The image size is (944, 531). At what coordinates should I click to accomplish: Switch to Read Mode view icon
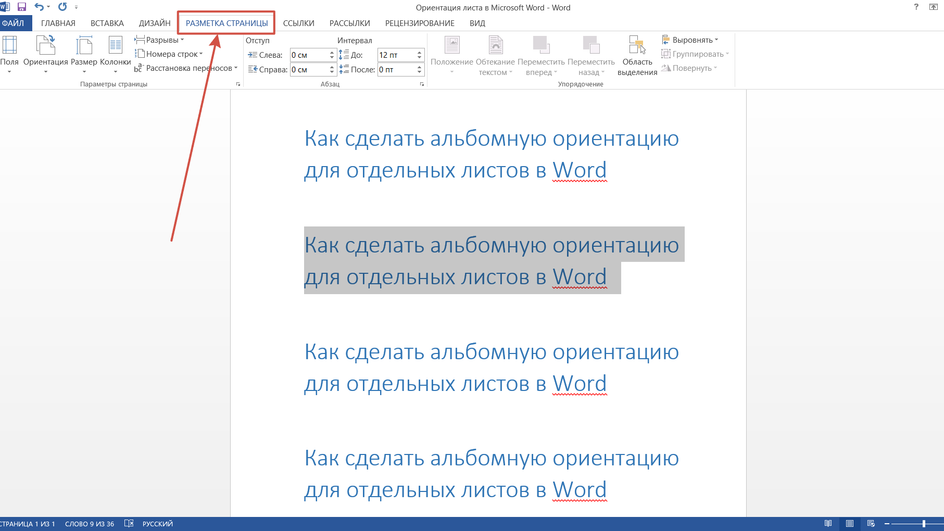(828, 524)
